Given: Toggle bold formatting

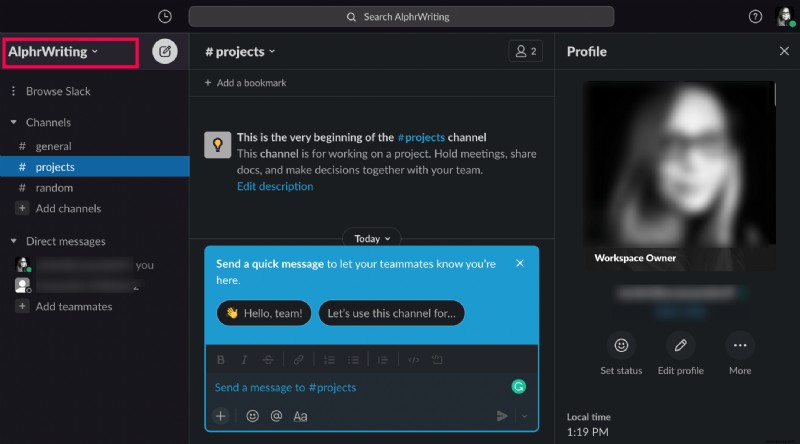Looking at the screenshot, I should pyautogui.click(x=221, y=360).
